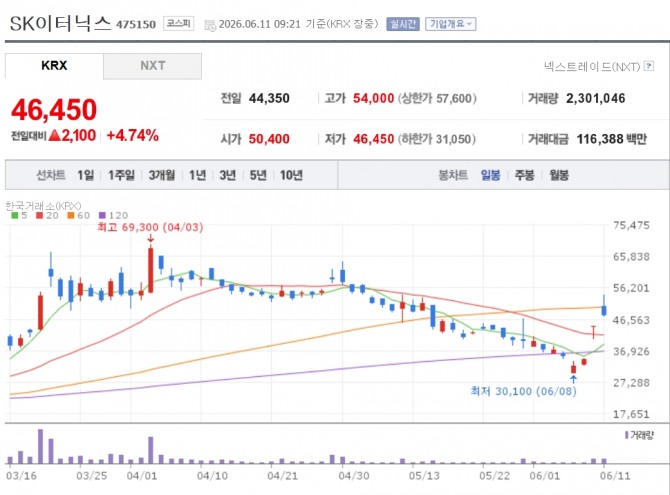The width and height of the screenshot is (670, 495).
Task: Click the stock code 475150
Action: click(136, 24)
